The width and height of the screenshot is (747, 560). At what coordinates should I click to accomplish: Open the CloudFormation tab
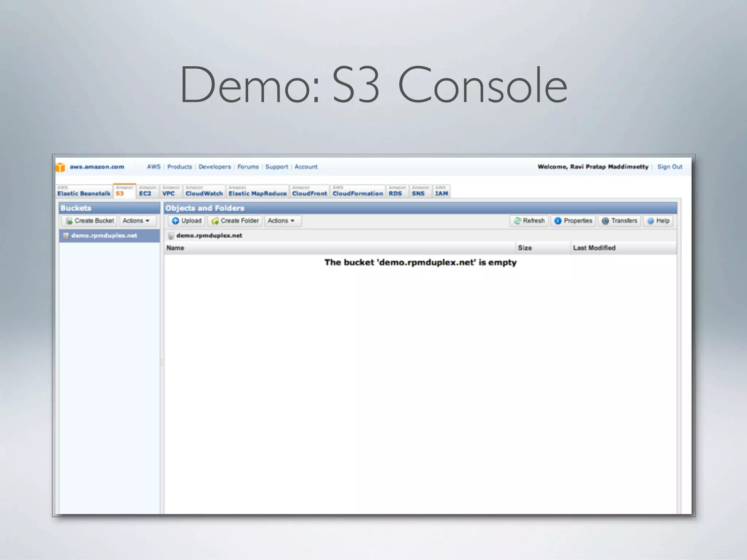[x=358, y=191]
